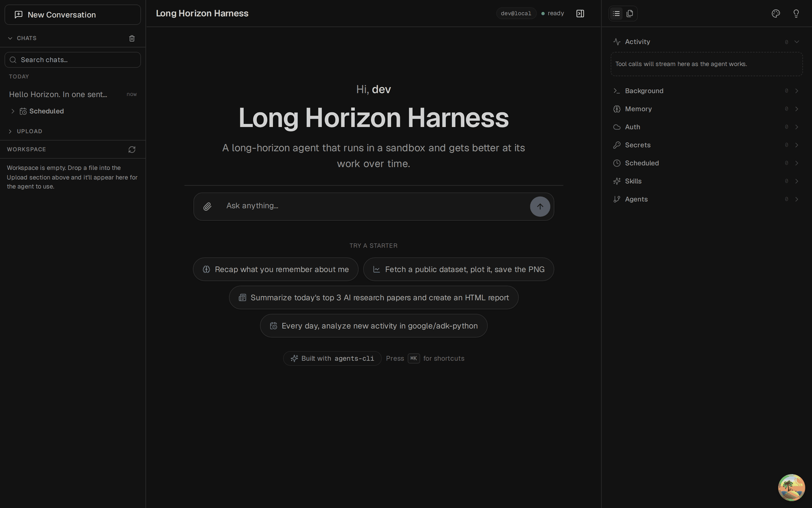This screenshot has width=812, height=508.
Task: Click the Skills sparkle icon
Action: (x=617, y=181)
